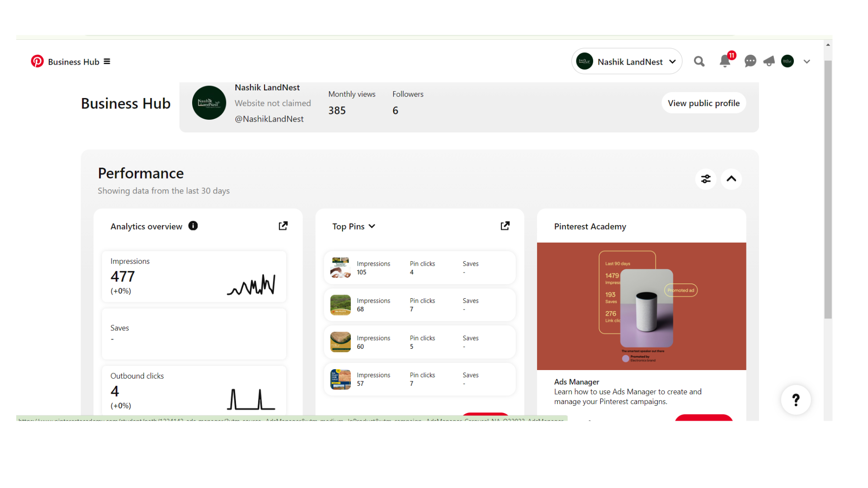Collapse the Performance section with up chevron
This screenshot has height=488, width=868.
(x=731, y=179)
